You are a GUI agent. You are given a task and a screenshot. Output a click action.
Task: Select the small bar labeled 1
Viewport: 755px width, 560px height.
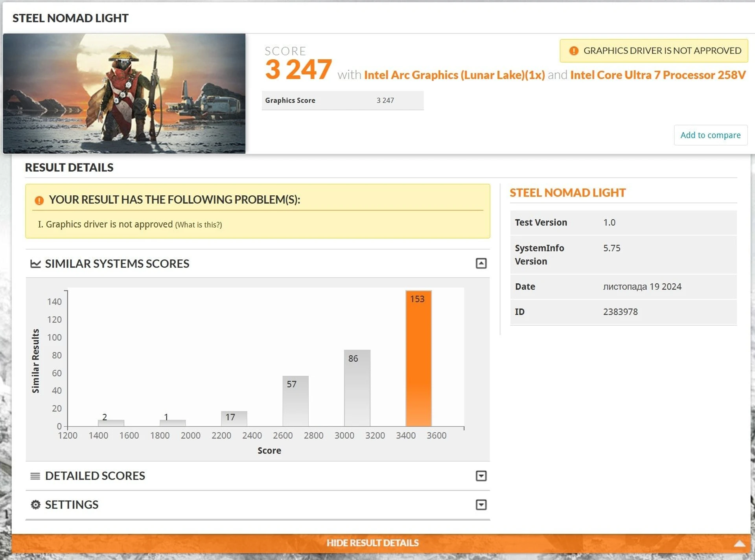[x=173, y=423]
